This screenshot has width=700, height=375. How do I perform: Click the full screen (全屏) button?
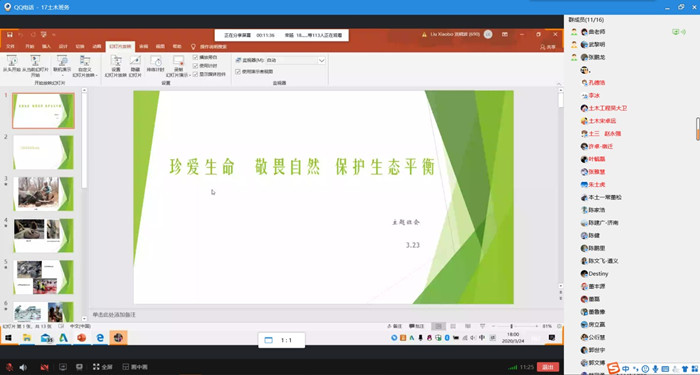pyautogui.click(x=102, y=367)
